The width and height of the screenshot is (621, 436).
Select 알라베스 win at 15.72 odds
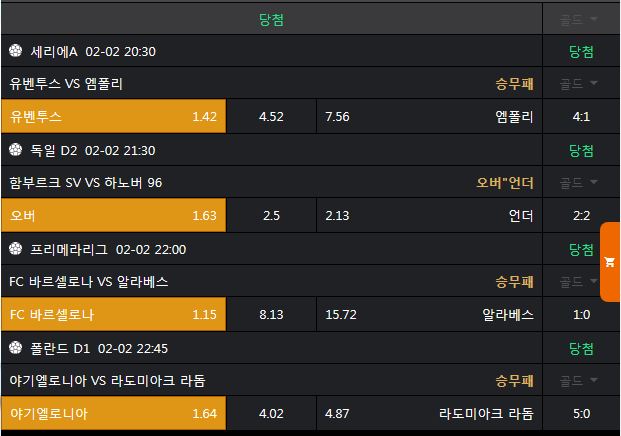pos(430,315)
